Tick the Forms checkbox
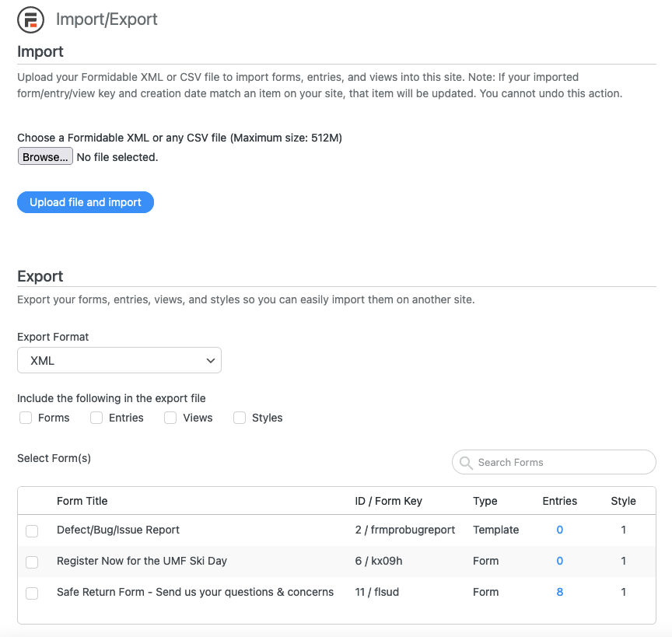Screen dimensions: 672x637 point(26,418)
